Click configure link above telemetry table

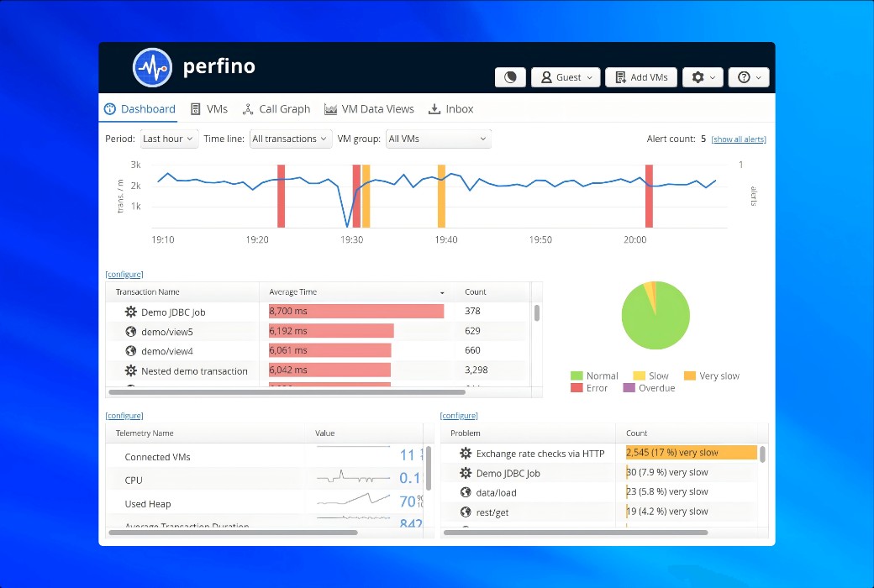[x=124, y=416]
